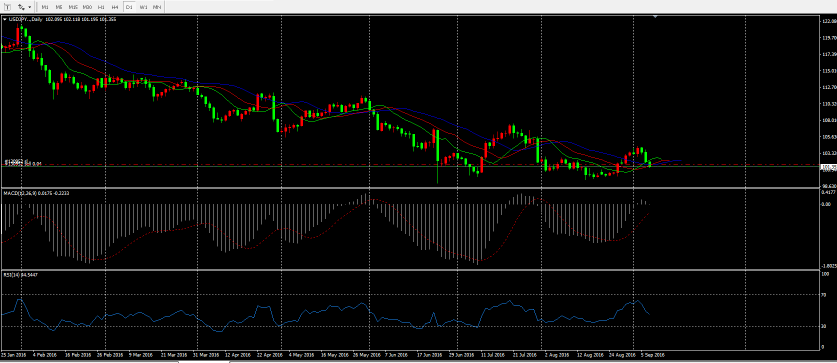Open the arrows tool dropdown arrow
The height and width of the screenshot is (363, 837).
[x=29, y=7]
